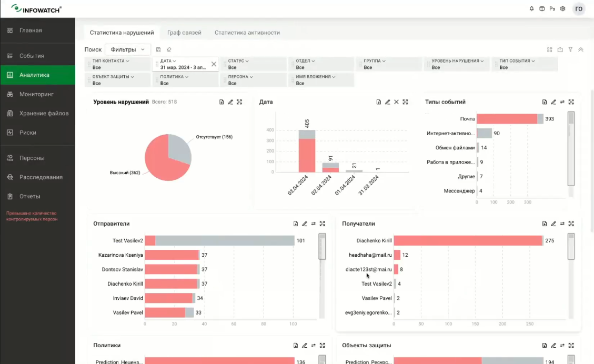Viewport: 594px width, 364px height.
Task: Export the Получатели widget
Action: (x=545, y=224)
